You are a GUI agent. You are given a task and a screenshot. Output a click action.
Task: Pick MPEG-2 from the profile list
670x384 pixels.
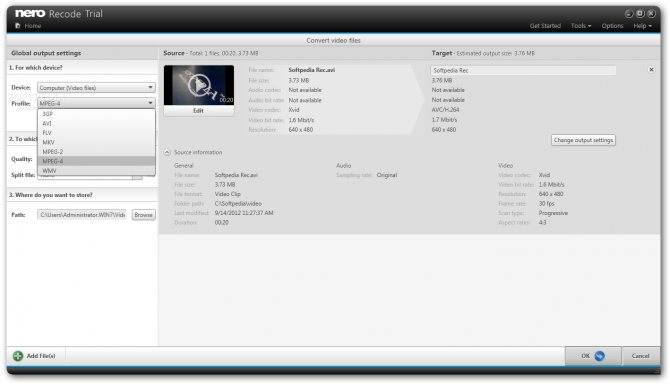pyautogui.click(x=96, y=152)
